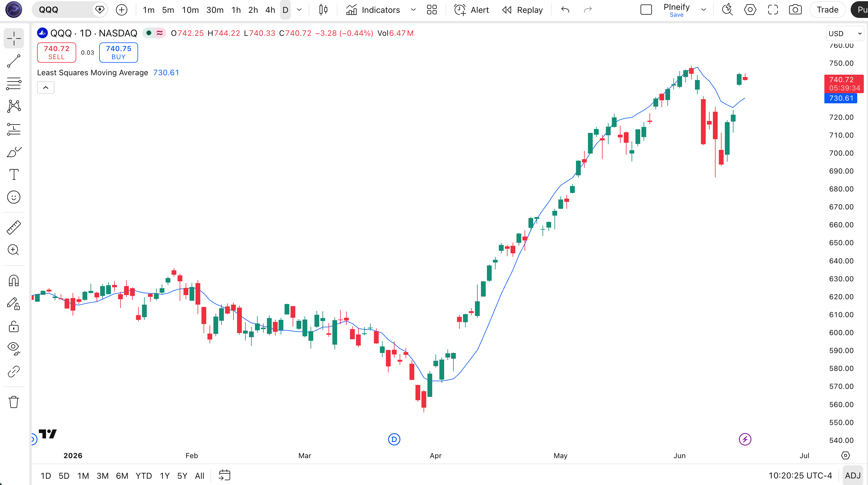This screenshot has height=485, width=868.
Task: Switch to the 1h timeframe
Action: pos(236,10)
